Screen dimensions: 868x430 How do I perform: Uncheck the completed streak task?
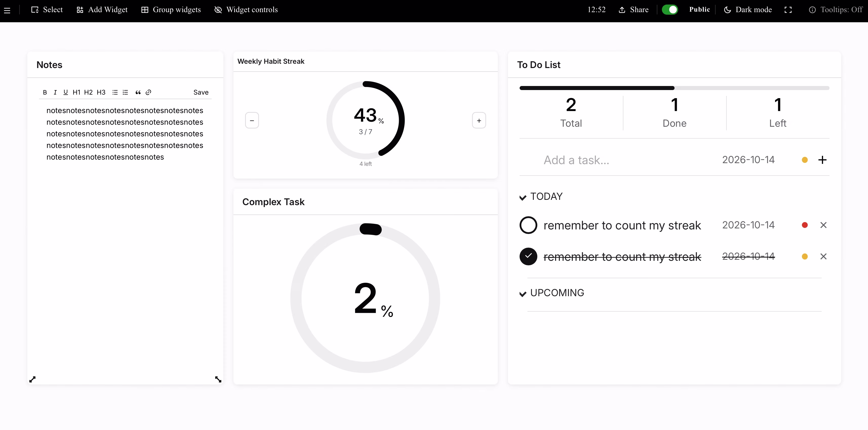(528, 256)
